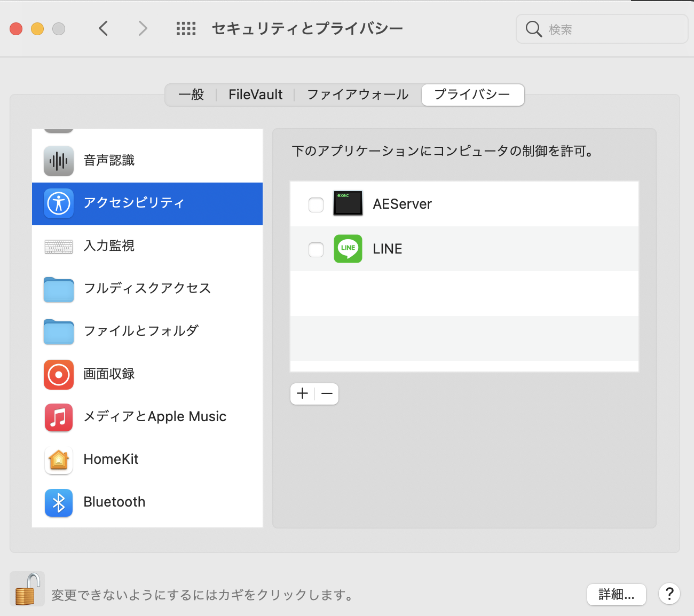694x616 pixels.
Task: Click the アクセシビリティ icon in sidebar
Action: [59, 203]
